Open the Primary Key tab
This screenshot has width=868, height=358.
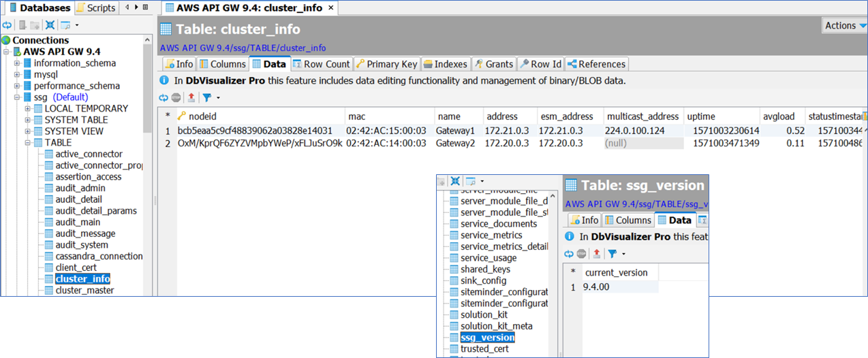pyautogui.click(x=386, y=64)
